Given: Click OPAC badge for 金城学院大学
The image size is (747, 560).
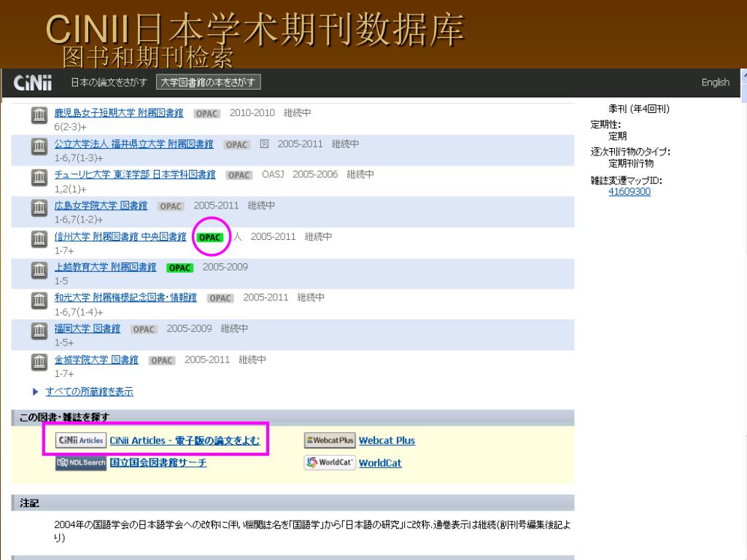Looking at the screenshot, I should 161,360.
